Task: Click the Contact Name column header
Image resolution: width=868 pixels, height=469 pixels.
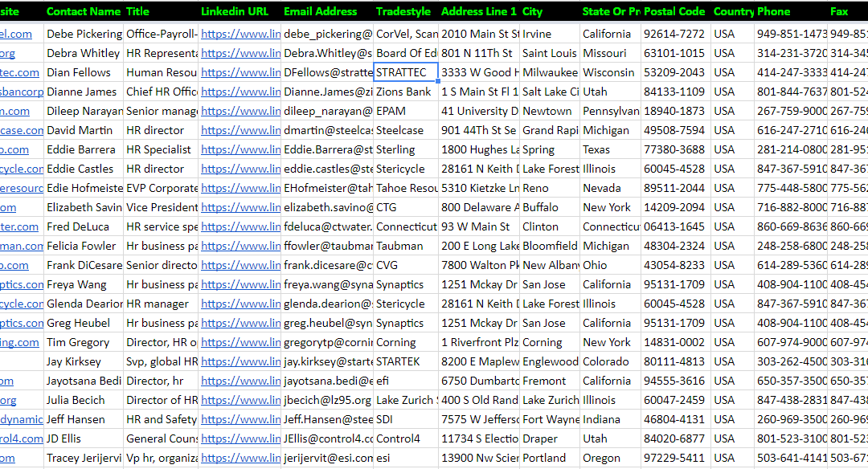Action: [x=84, y=11]
